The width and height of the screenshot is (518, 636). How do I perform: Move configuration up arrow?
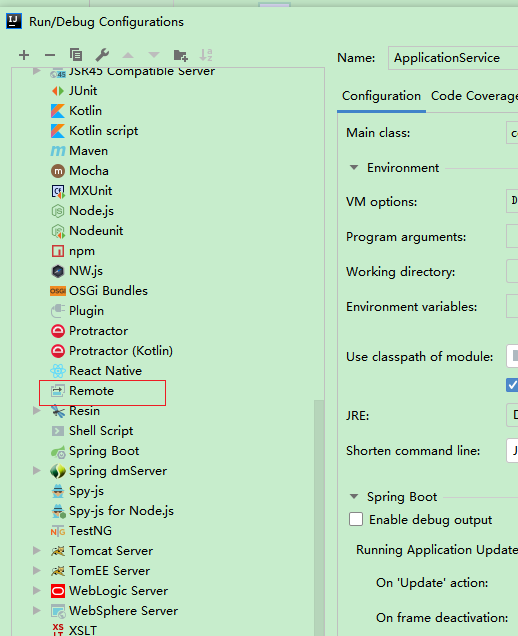pos(128,55)
